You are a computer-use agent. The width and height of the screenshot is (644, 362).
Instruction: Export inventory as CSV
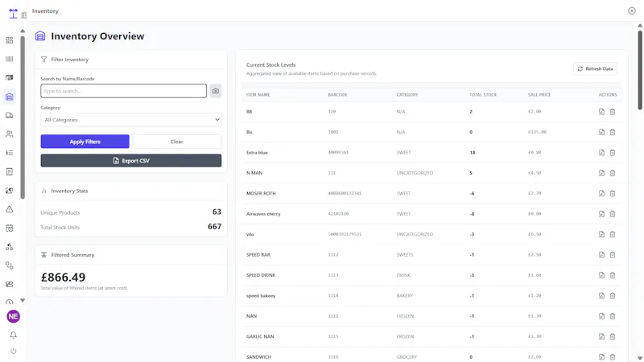(131, 160)
